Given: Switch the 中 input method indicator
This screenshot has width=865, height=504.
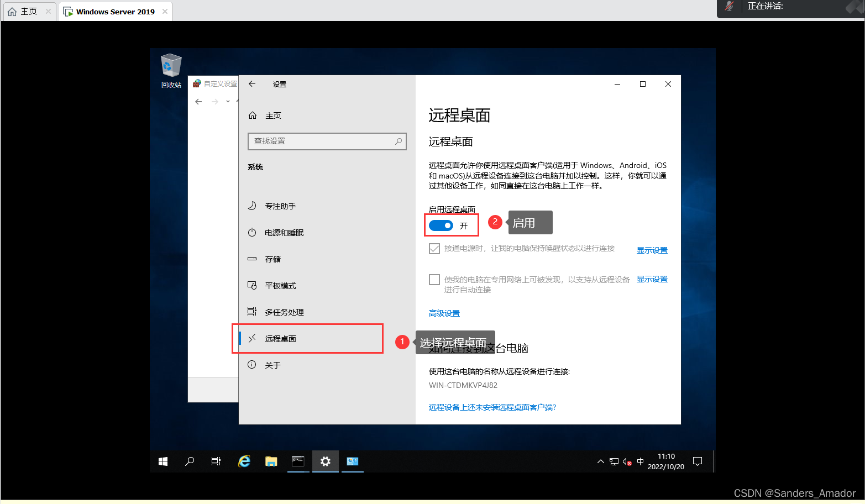Looking at the screenshot, I should pyautogui.click(x=641, y=461).
